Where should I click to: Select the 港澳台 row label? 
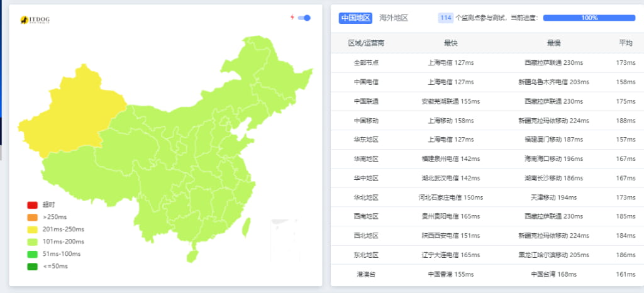pos(367,274)
